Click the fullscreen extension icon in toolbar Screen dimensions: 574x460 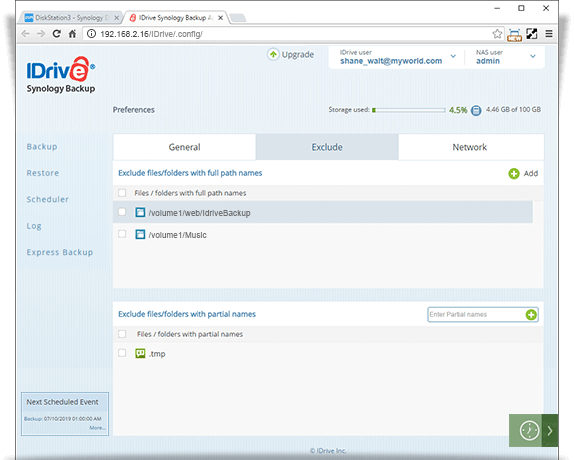[532, 34]
